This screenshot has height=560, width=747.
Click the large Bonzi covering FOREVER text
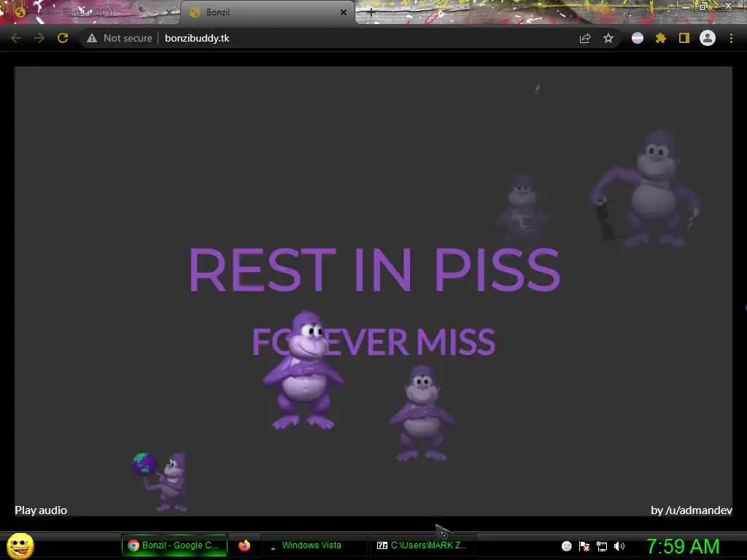pyautogui.click(x=303, y=370)
